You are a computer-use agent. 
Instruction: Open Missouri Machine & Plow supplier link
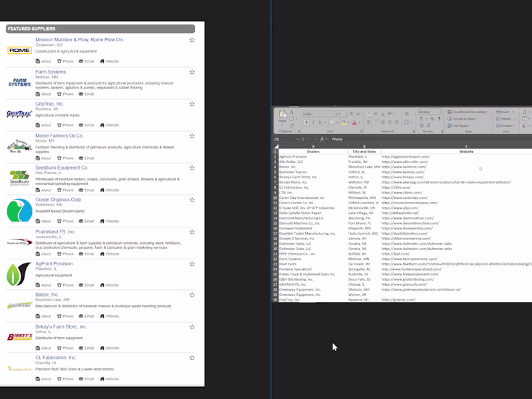click(x=79, y=40)
